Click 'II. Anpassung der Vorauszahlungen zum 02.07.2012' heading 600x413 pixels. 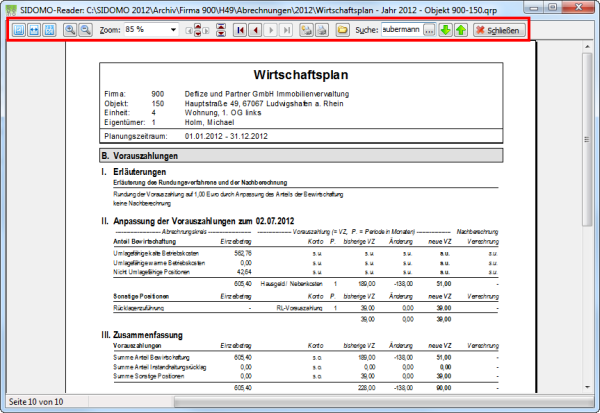point(198,221)
